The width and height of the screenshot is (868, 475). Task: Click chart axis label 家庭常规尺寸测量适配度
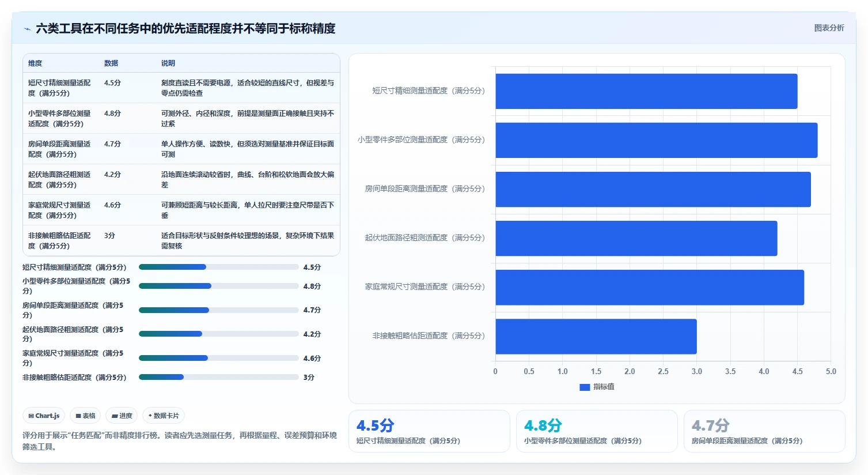pos(425,287)
